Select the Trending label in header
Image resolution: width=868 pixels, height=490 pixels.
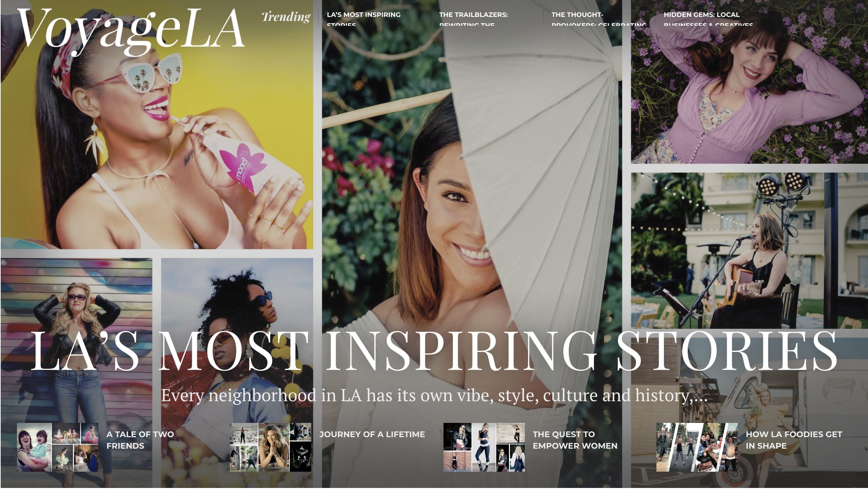[x=286, y=17]
